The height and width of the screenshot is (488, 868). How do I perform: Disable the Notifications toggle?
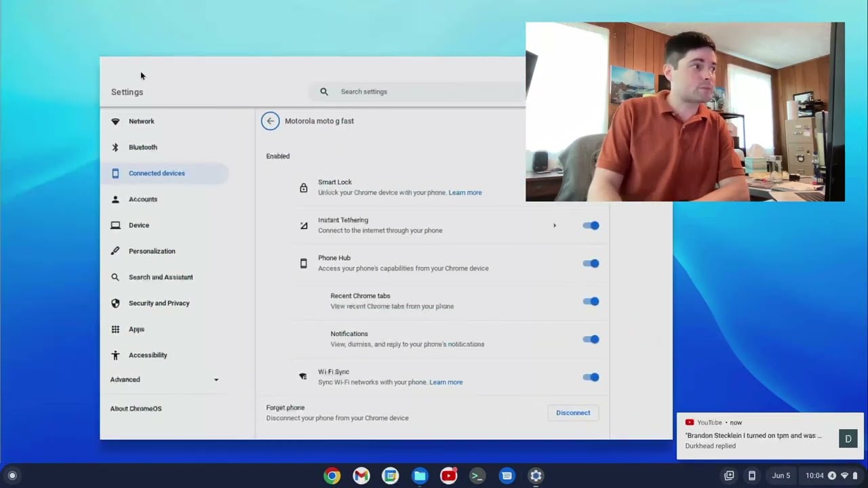591,340
